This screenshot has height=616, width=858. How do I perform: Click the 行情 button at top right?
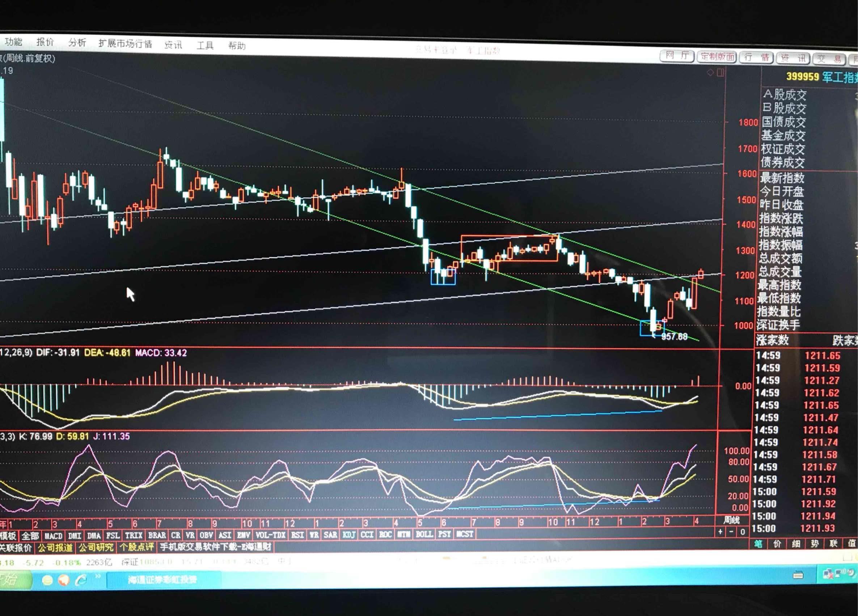tap(756, 58)
